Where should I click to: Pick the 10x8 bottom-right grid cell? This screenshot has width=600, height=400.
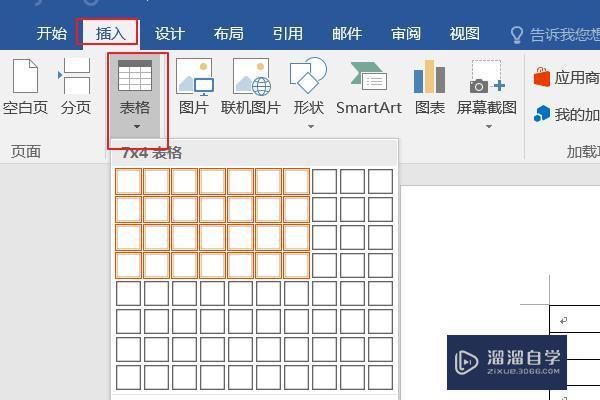pos(381,378)
